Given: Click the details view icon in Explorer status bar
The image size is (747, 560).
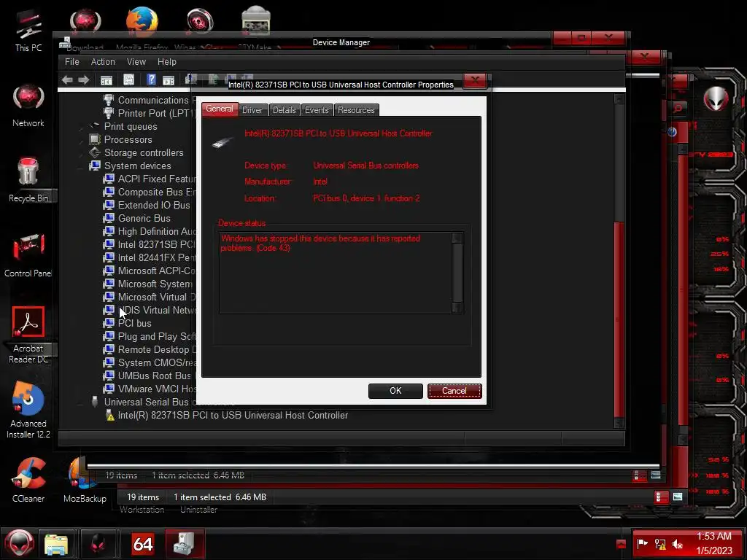Looking at the screenshot, I should tap(661, 497).
